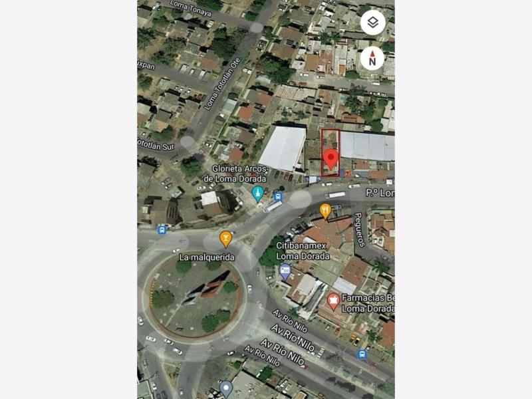Click the north compass button
532x399 pixels.
(372, 59)
